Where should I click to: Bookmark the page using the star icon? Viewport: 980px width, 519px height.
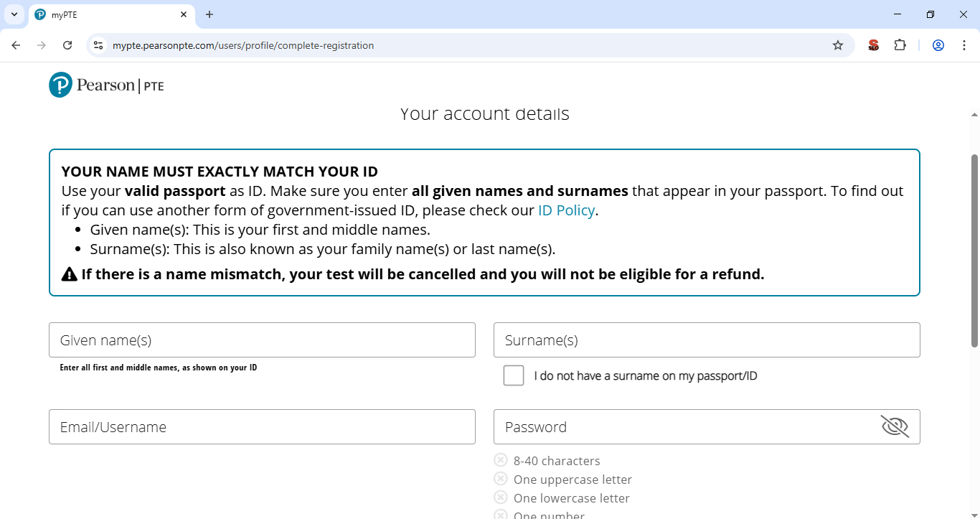[837, 45]
